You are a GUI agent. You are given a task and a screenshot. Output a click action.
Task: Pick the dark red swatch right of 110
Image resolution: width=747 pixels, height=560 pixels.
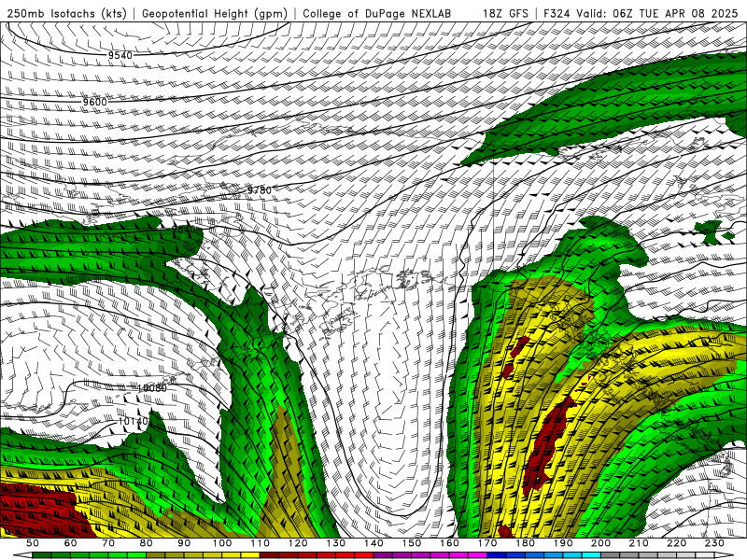pyautogui.click(x=269, y=555)
